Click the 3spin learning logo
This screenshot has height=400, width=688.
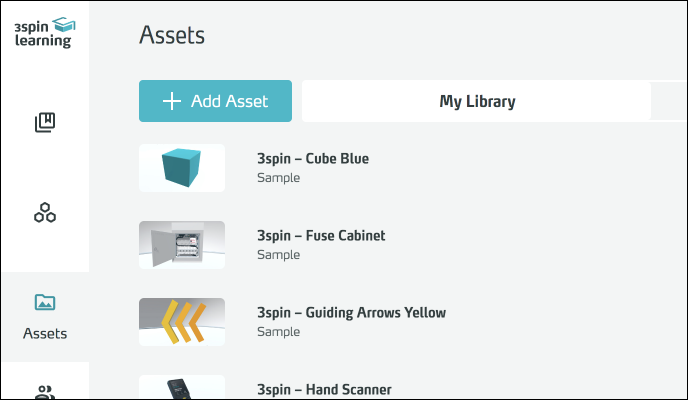(x=44, y=31)
